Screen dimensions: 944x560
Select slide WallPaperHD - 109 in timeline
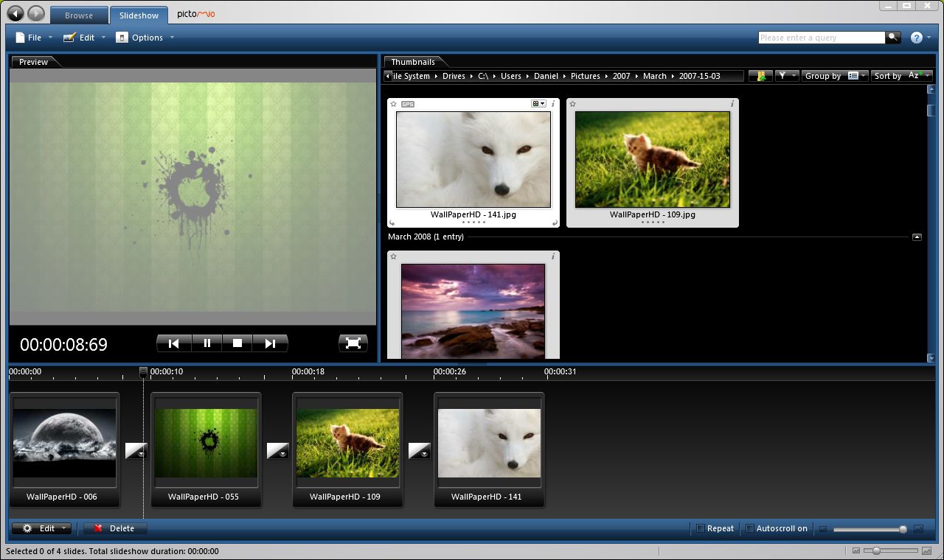[347, 449]
